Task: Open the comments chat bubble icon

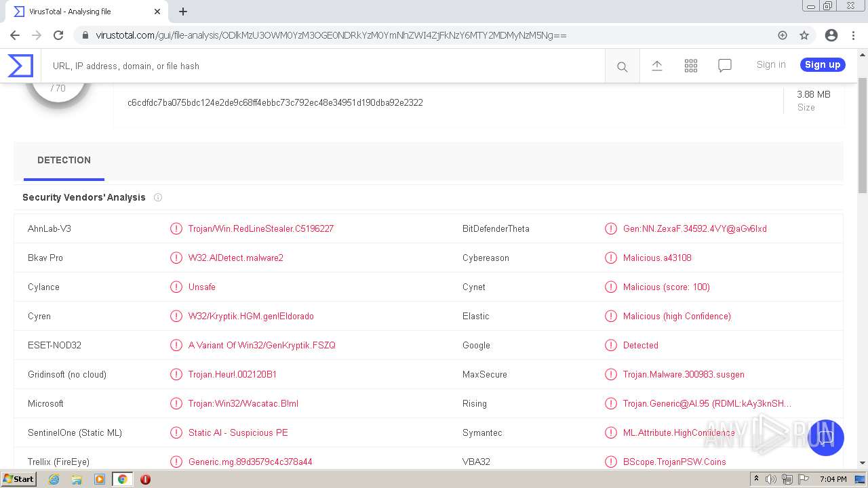Action: 725,66
